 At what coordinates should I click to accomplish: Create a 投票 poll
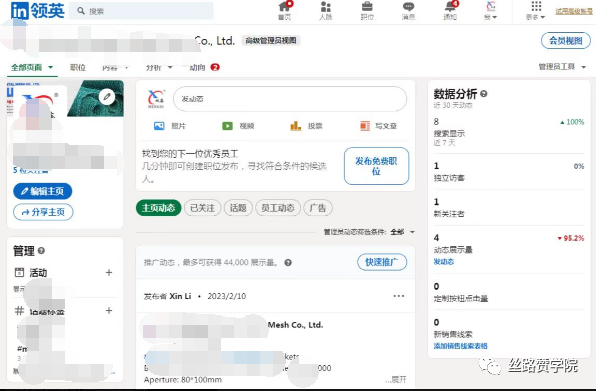pos(306,126)
